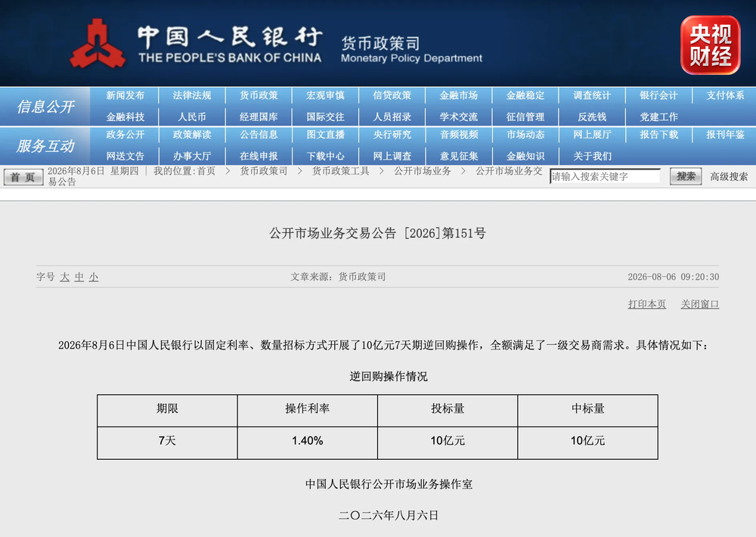Set font size to 大
This screenshot has width=756, height=537.
click(x=64, y=277)
